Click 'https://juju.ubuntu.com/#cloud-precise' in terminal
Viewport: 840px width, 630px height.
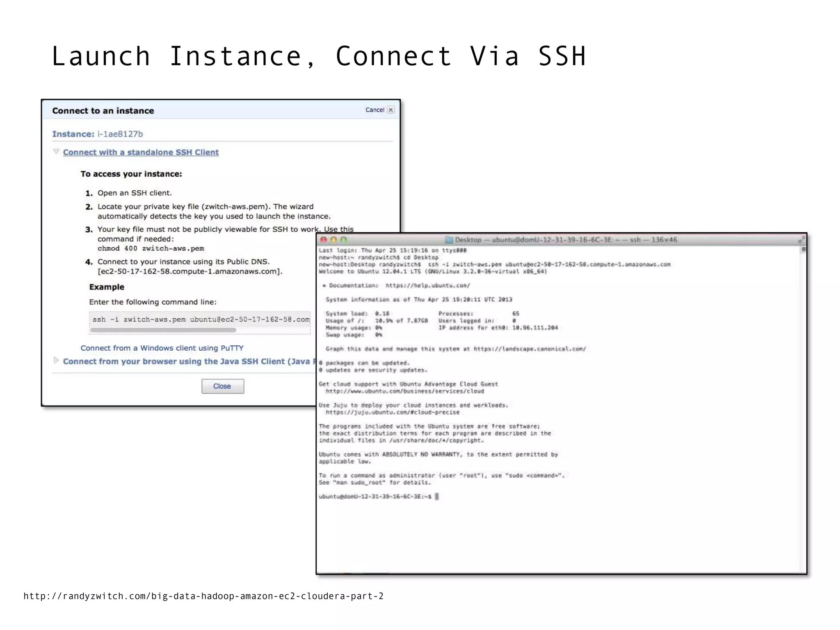(393, 413)
